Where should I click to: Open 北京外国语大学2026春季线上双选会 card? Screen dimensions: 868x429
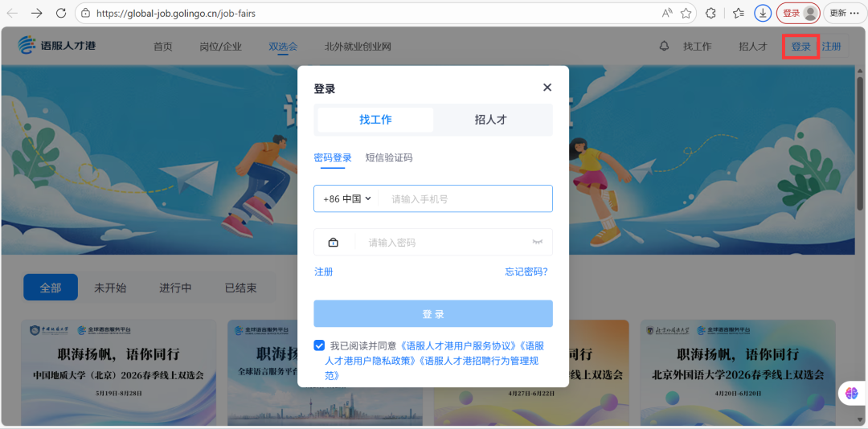pyautogui.click(x=737, y=371)
